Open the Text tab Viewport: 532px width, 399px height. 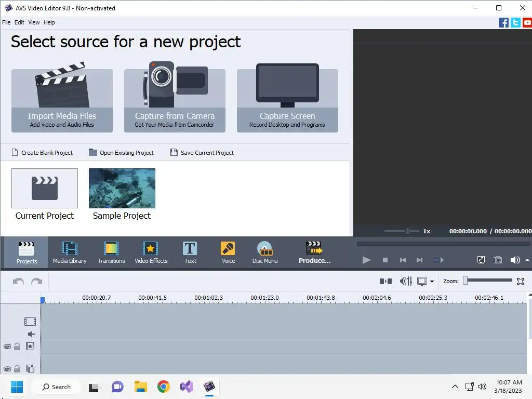pos(190,252)
